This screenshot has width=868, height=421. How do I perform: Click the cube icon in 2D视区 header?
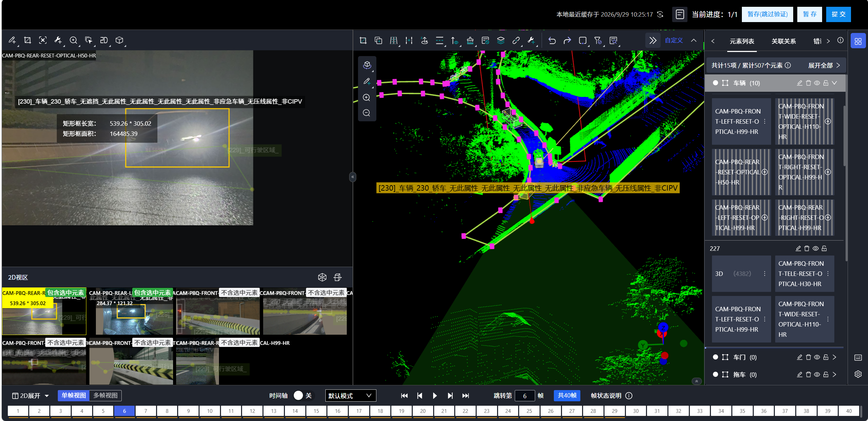point(322,278)
